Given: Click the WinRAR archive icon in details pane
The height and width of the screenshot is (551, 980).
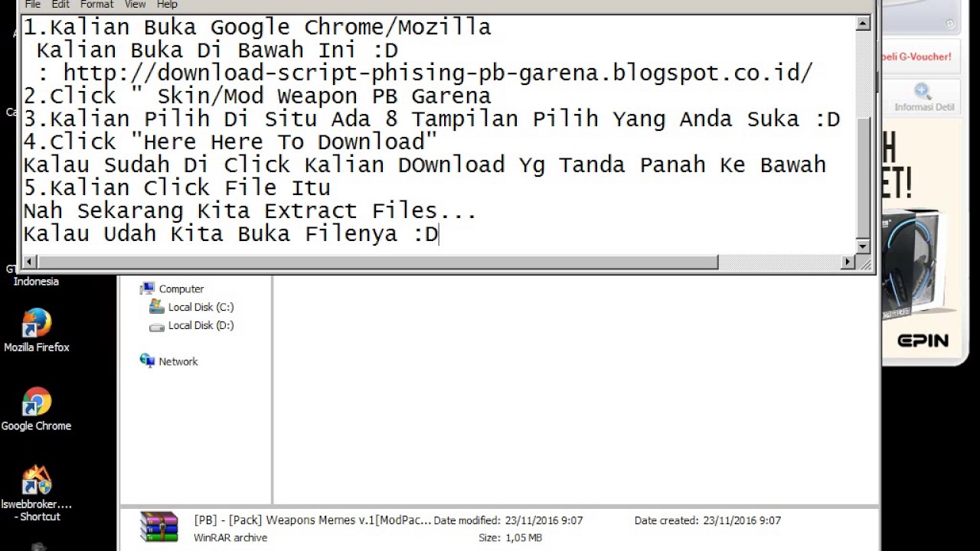Looking at the screenshot, I should [158, 527].
